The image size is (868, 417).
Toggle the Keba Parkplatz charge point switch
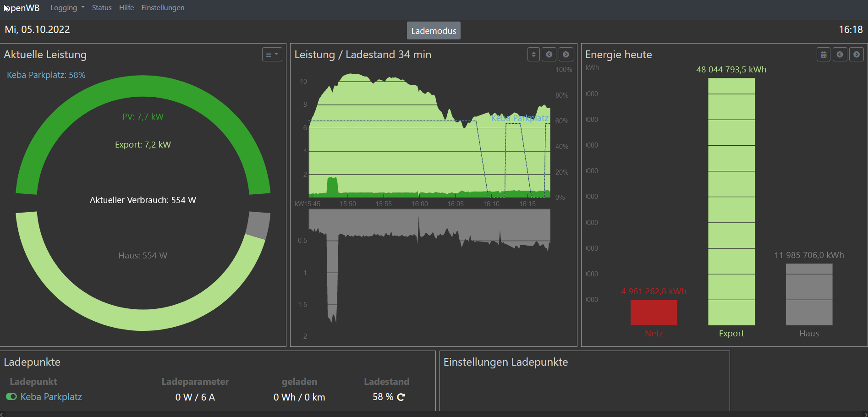click(x=11, y=397)
